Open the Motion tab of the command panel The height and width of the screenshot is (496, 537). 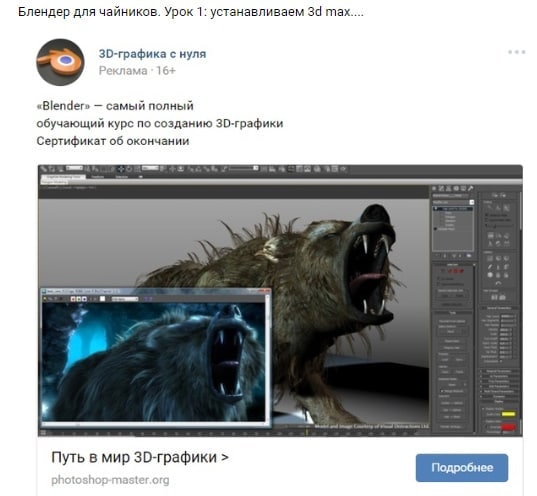point(456,188)
